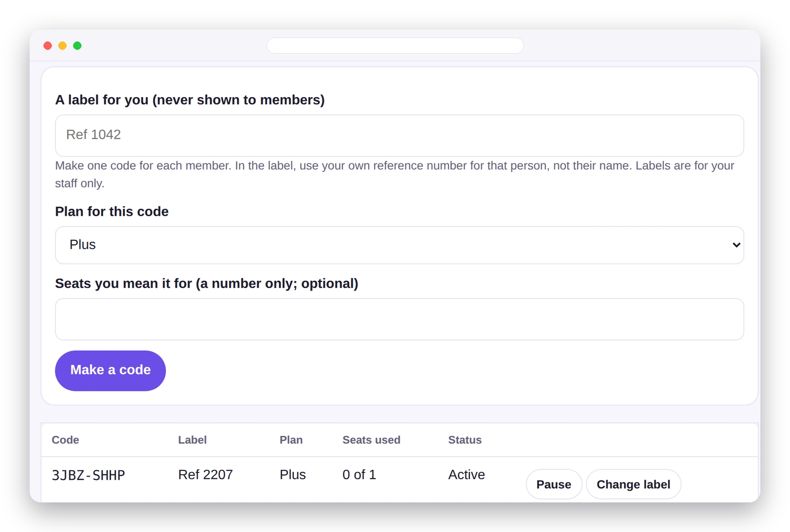Click the Plus plan cell in the table
Screen dimensions: 790x532
click(293, 475)
